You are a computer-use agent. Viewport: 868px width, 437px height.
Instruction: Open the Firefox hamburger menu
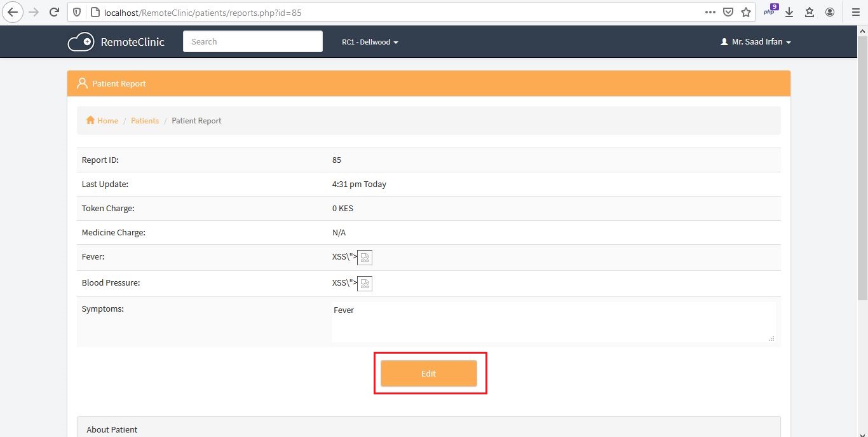(x=855, y=12)
